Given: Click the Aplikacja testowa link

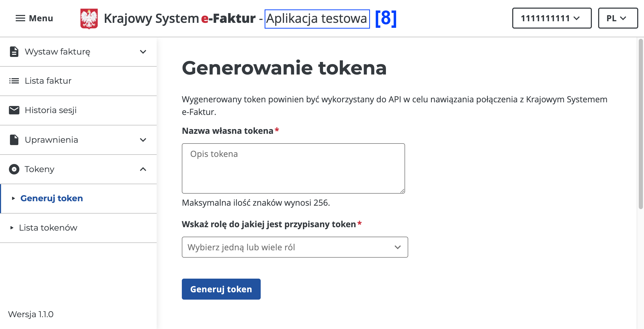Looking at the screenshot, I should tap(317, 19).
